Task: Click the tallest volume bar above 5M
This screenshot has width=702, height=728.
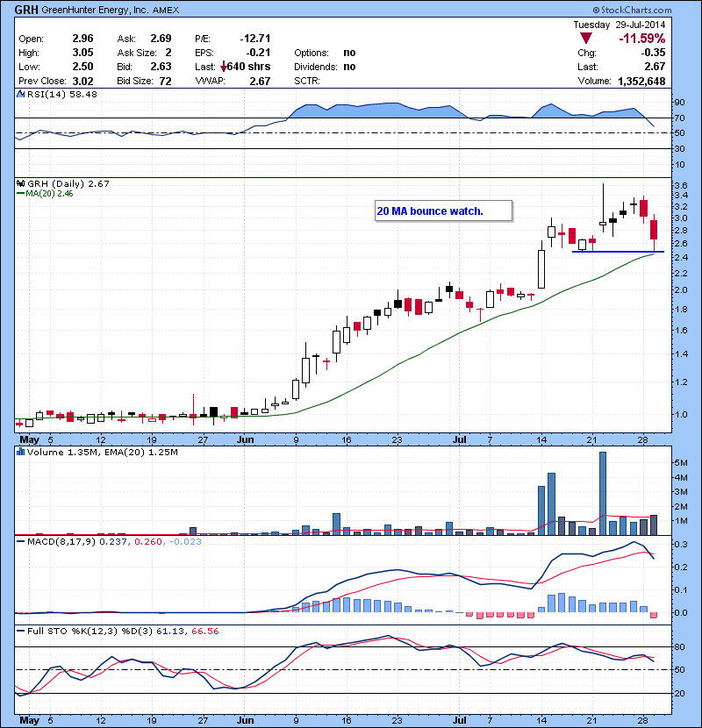Action: (x=603, y=493)
